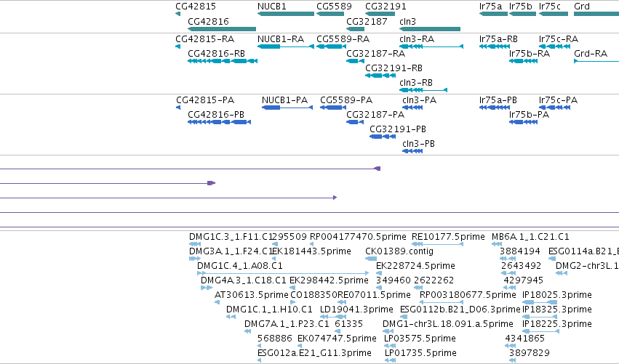Click the RP004177470.5prime EST label
The width and height of the screenshot is (619, 364).
coord(358,237)
